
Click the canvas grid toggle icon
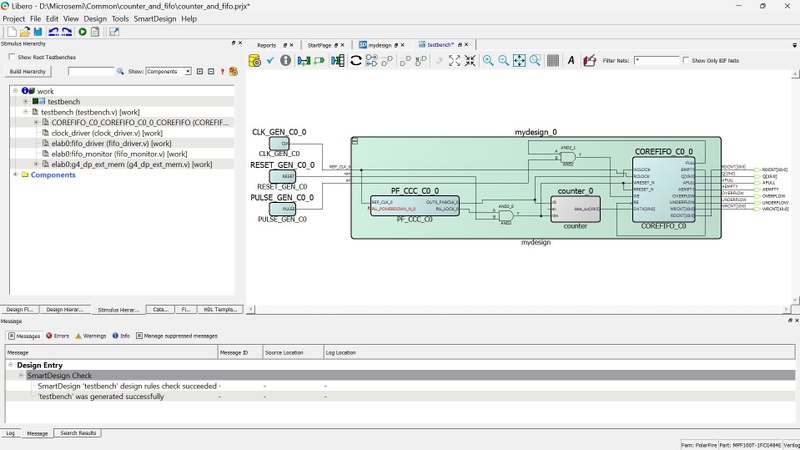pos(553,61)
